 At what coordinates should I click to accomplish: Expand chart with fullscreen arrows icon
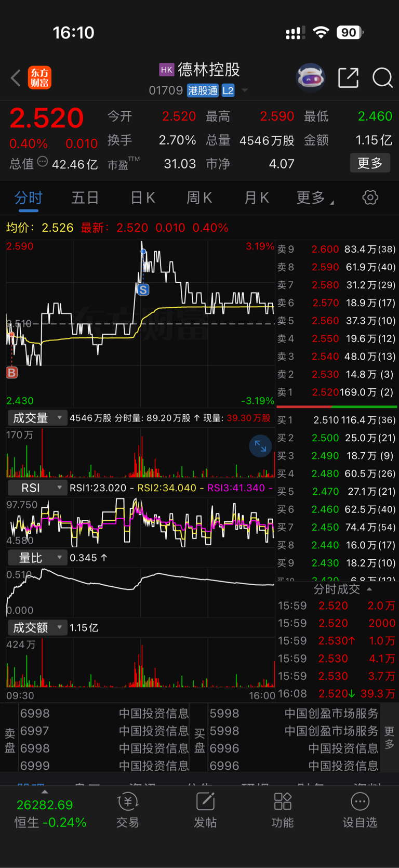[260, 446]
